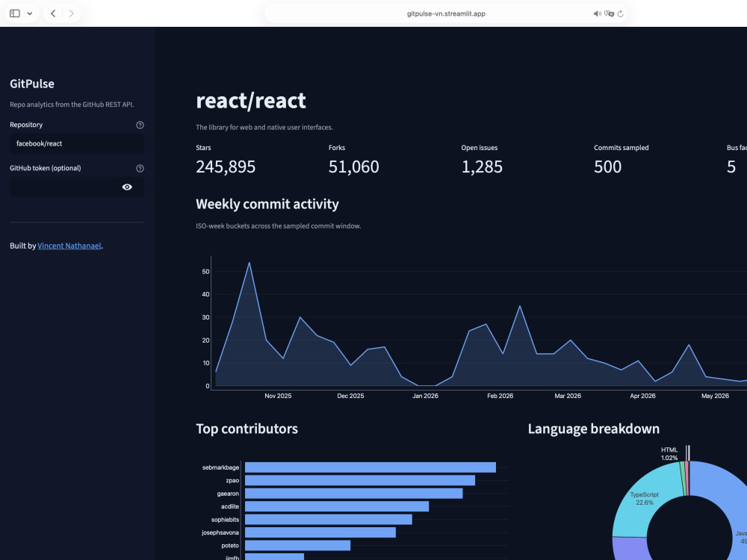
Task: Click the translate page icon in address bar
Action: (609, 13)
